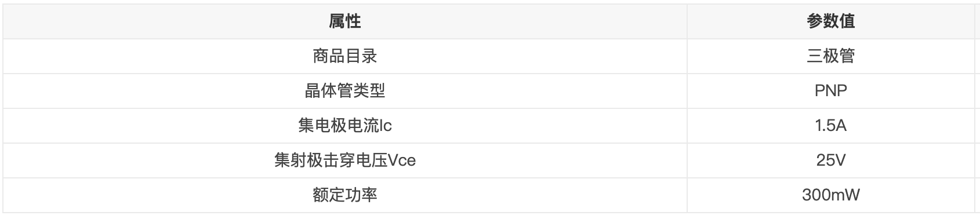This screenshot has width=980, height=219.
Task: Click the 集电极电流Ic attribute label
Action: [345, 125]
